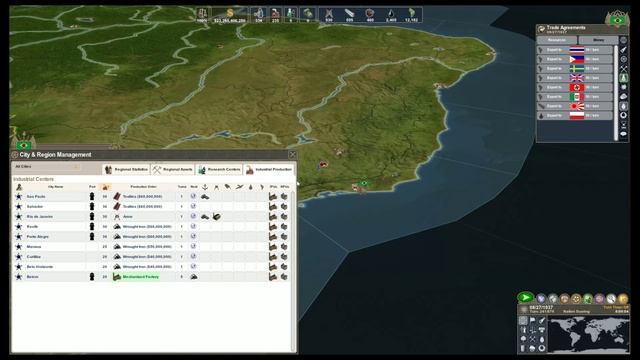
Task: Toggle the repeat icon in Manaus row
Action: (193, 247)
